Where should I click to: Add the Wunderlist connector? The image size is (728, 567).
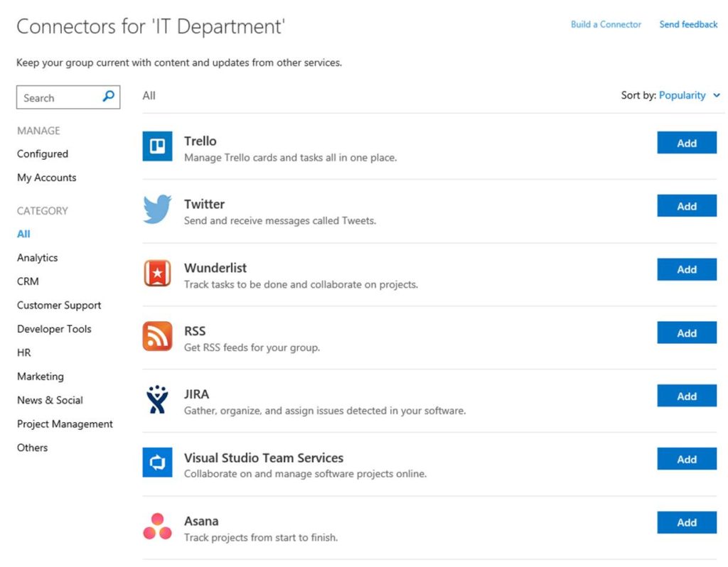pos(687,269)
